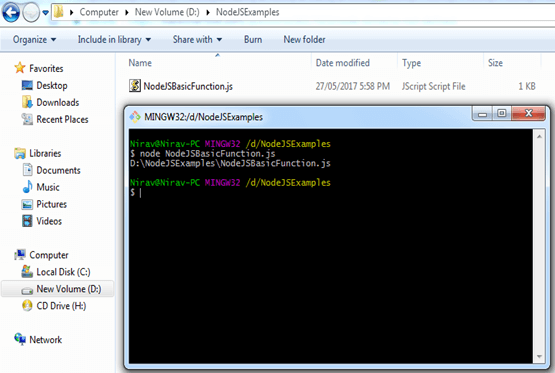Screen dimensions: 555x373
Task: Click the Local Disk (C:) drive icon
Action: coord(27,271)
